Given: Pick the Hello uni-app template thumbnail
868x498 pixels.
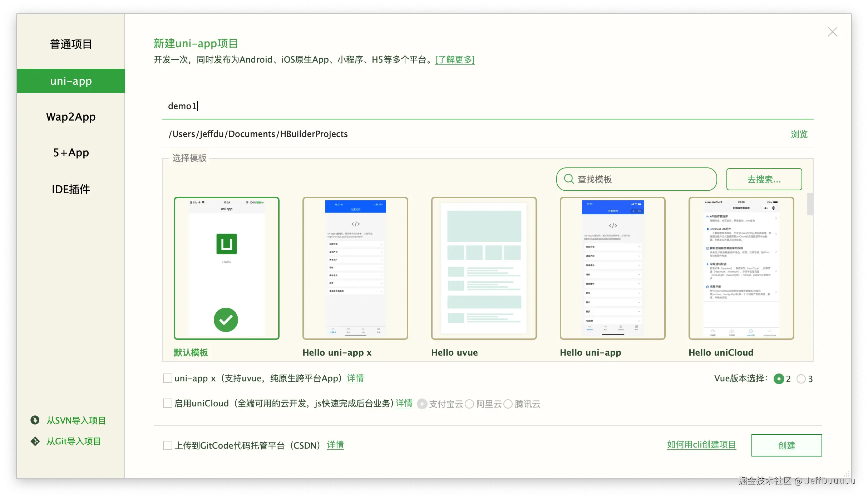Looking at the screenshot, I should pyautogui.click(x=612, y=268).
